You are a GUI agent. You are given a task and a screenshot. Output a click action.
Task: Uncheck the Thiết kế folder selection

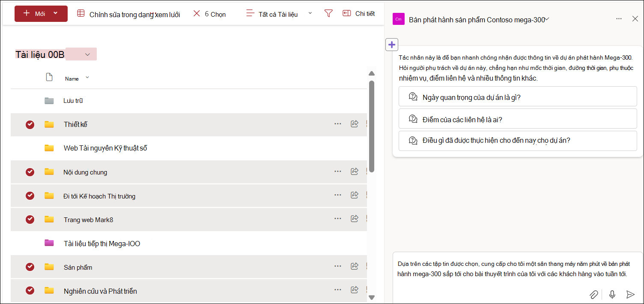pos(30,125)
